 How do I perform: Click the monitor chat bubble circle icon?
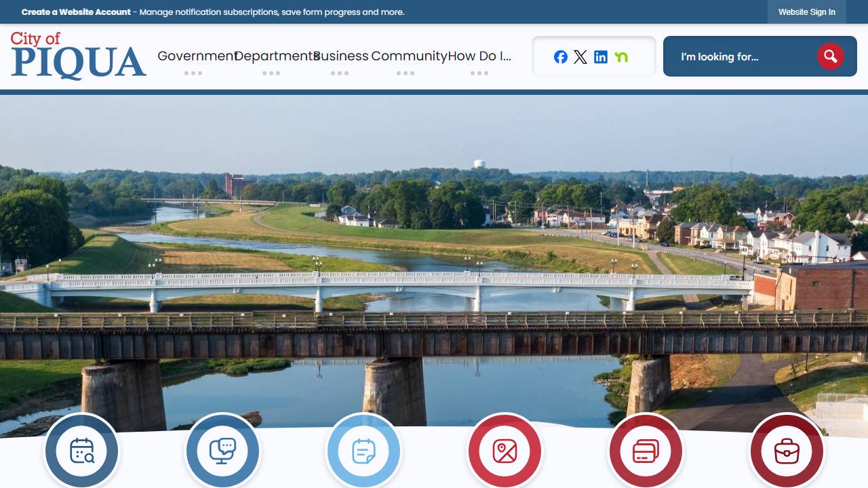point(222,451)
